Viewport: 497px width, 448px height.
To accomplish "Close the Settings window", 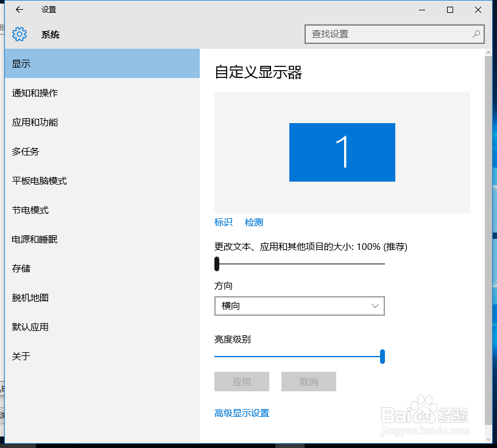I will tap(478, 10).
